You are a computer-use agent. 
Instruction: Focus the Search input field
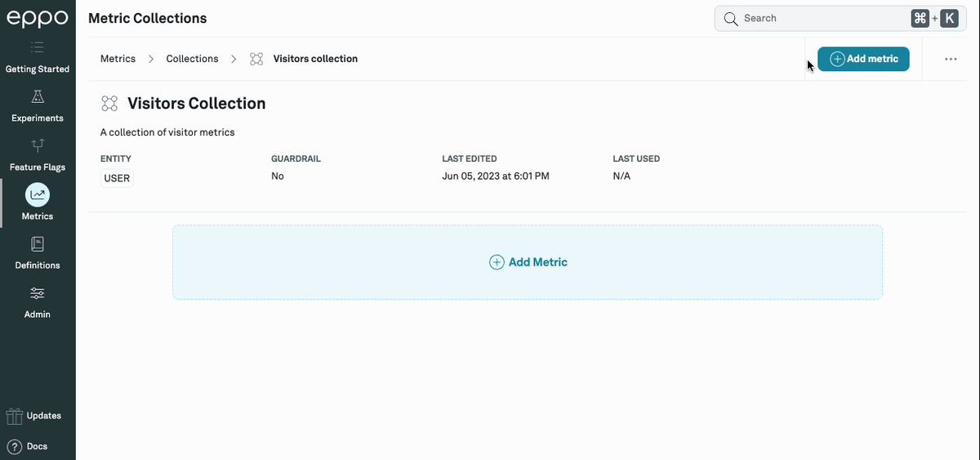[817, 18]
